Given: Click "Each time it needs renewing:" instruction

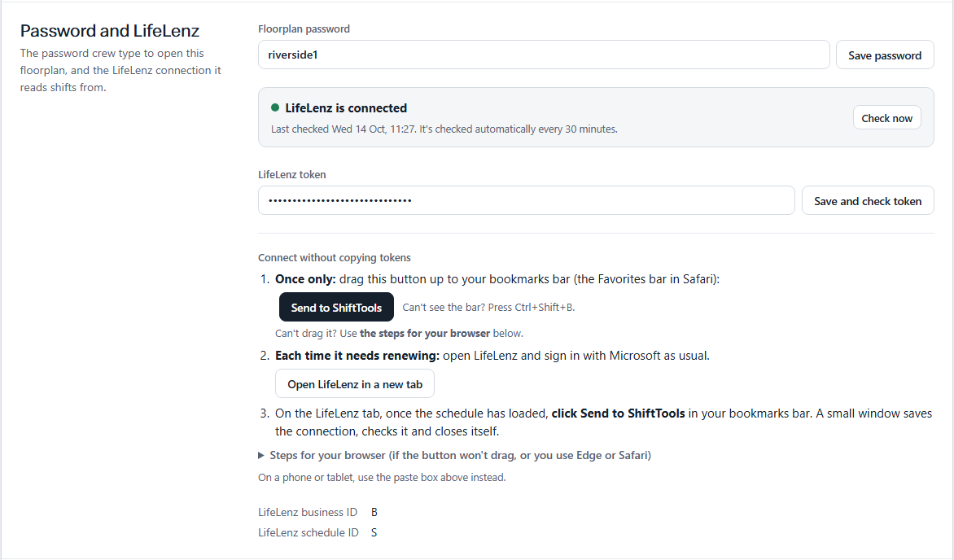Looking at the screenshot, I should click(x=357, y=356).
